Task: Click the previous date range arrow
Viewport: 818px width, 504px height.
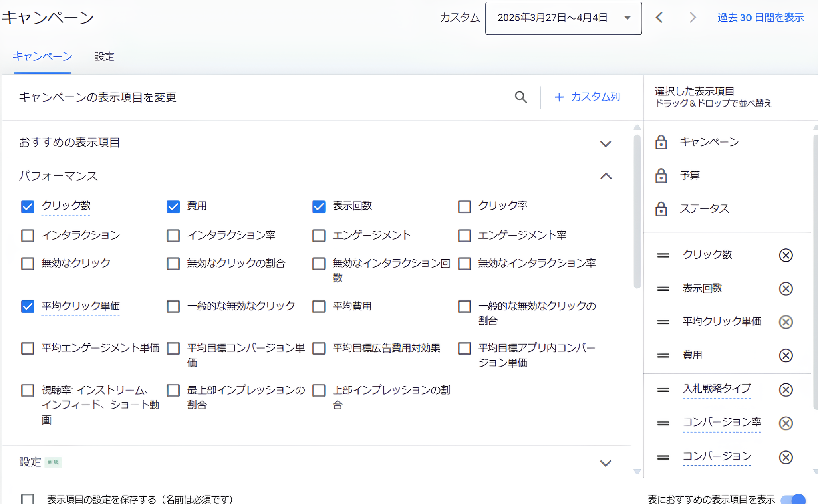Action: pyautogui.click(x=659, y=18)
